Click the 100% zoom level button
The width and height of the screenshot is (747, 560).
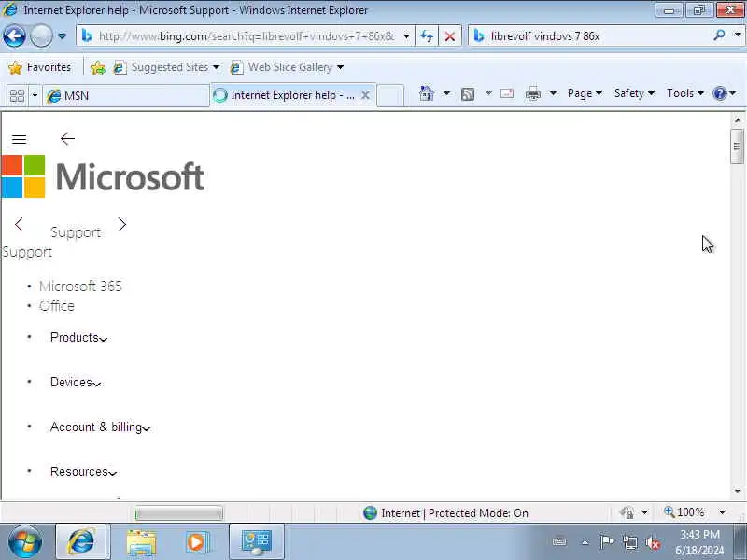coord(684,512)
